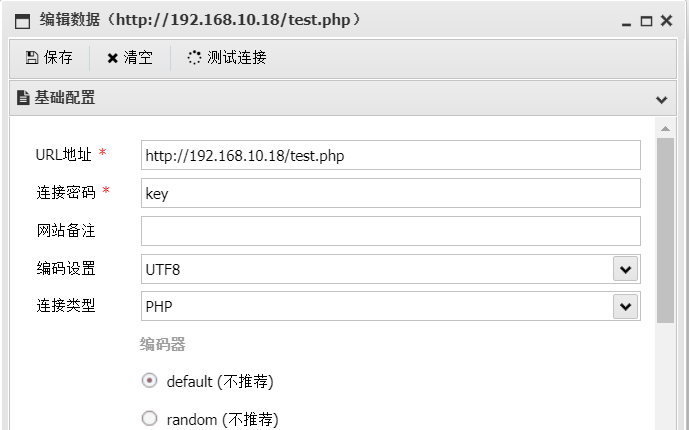The image size is (689, 430).
Task: Click the save floppy disk icon
Action: click(x=31, y=58)
